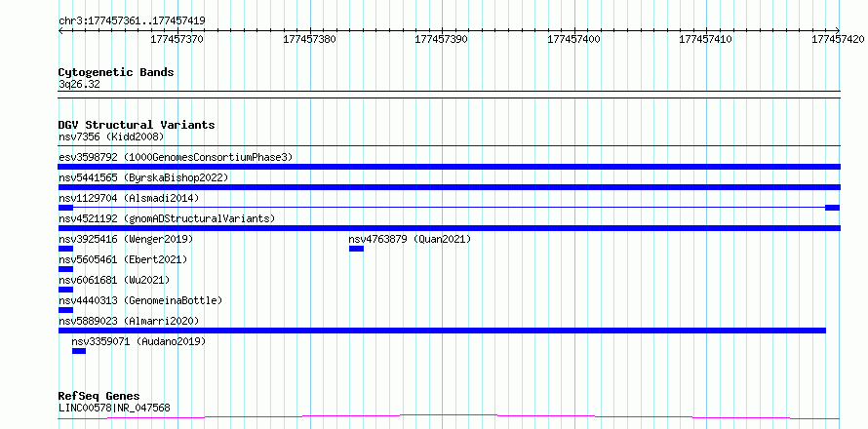Click the blue bar under nsv5441565
The image size is (868, 429).
(x=449, y=187)
